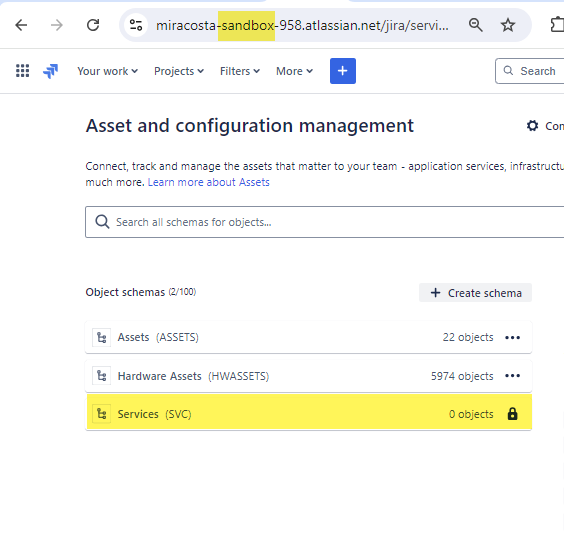Screen dimensions: 564x560
Task: Click the lock icon on Services schema
Action: click(513, 414)
